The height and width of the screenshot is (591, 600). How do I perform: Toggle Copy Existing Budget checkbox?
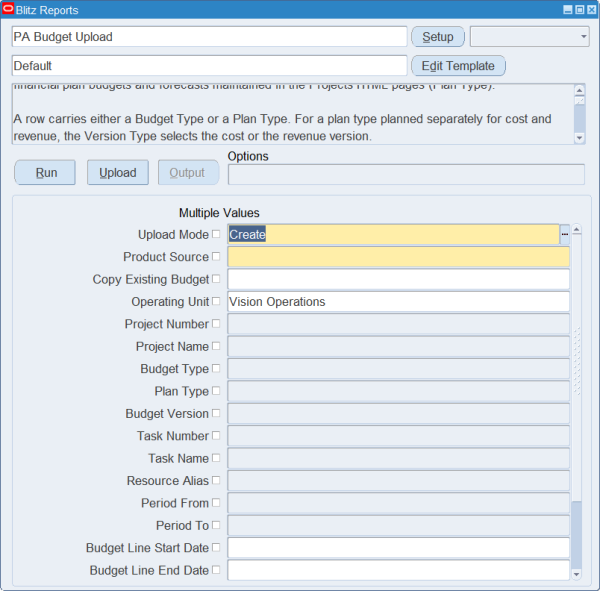tap(216, 279)
